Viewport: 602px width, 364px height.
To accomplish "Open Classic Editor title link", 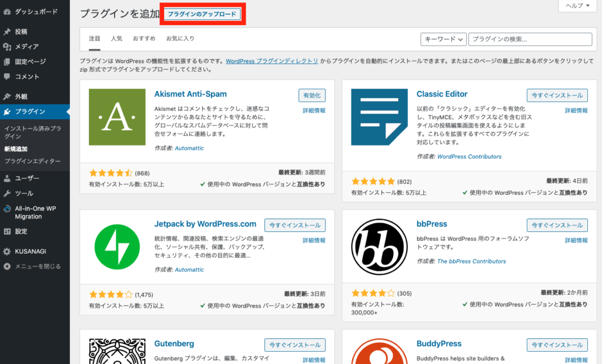I will point(442,94).
